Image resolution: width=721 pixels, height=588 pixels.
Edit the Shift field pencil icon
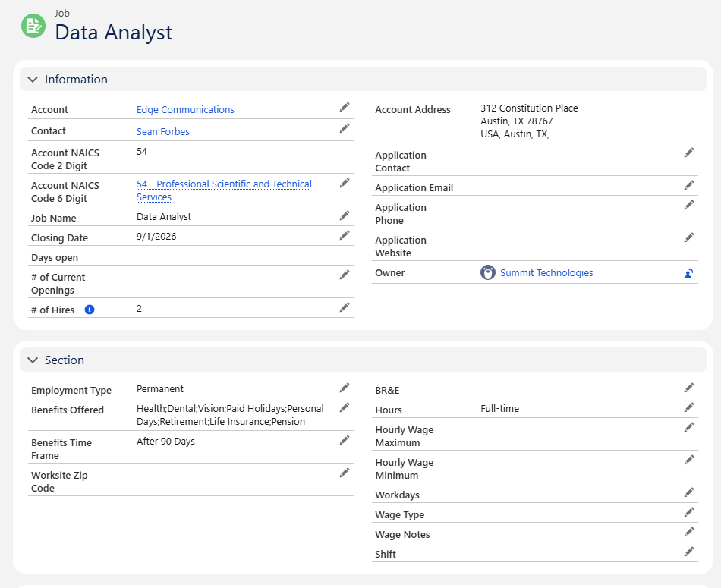point(689,552)
